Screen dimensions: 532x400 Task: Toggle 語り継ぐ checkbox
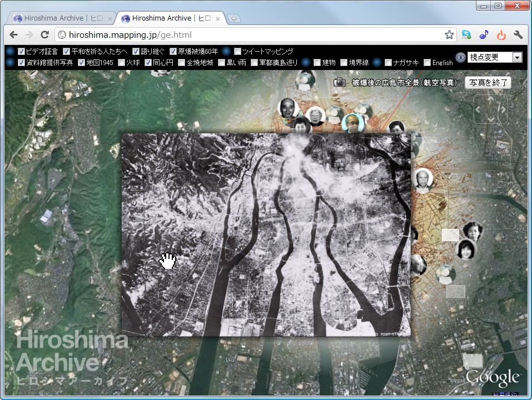tap(136, 51)
